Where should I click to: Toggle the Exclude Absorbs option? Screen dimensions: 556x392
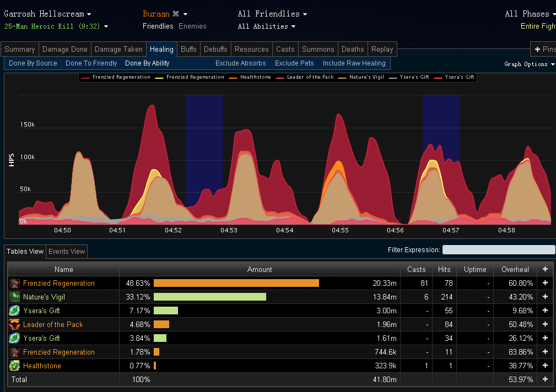240,63
